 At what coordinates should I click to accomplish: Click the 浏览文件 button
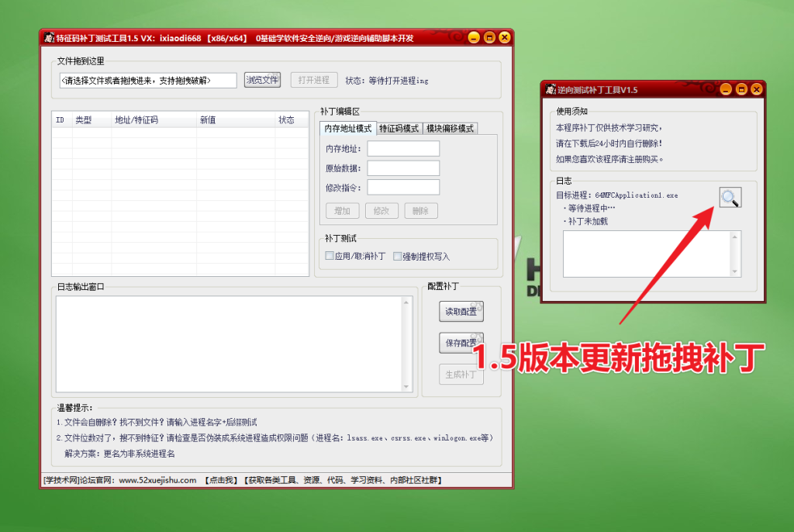262,79
